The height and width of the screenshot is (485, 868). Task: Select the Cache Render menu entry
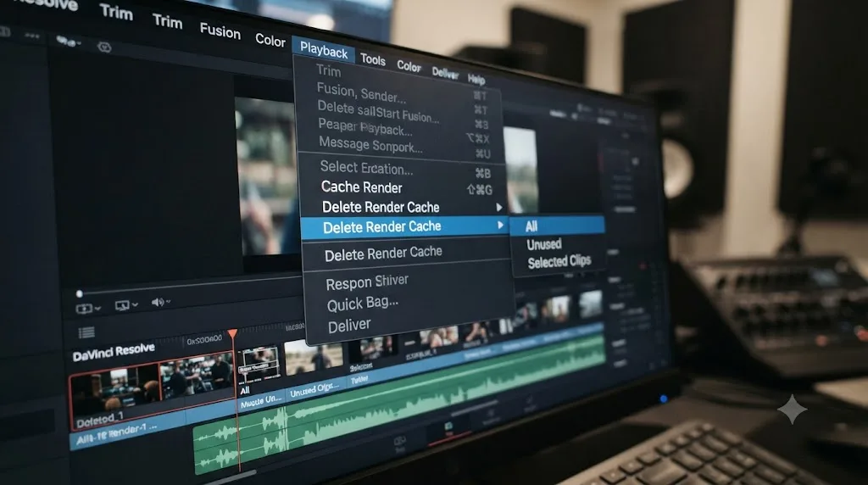[x=361, y=187]
